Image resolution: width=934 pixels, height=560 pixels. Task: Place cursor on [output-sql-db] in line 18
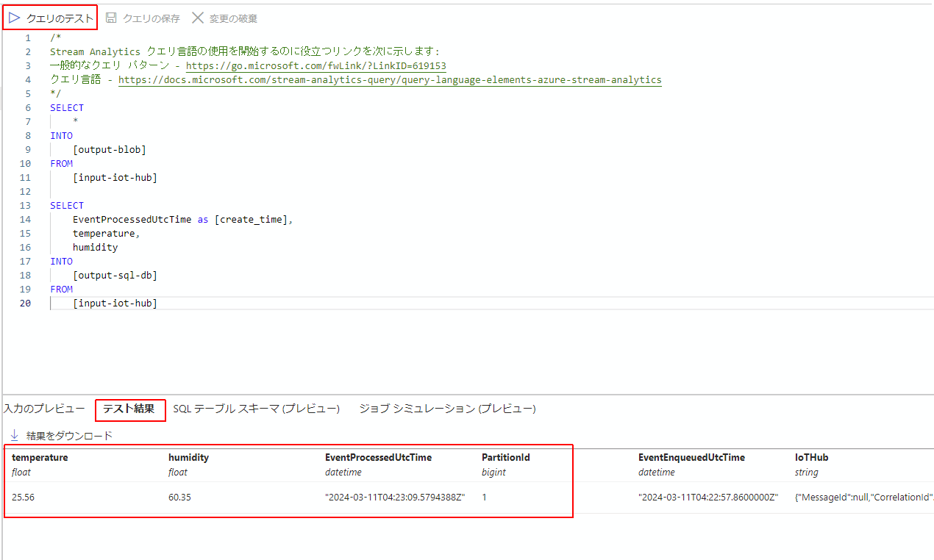pyautogui.click(x=115, y=275)
